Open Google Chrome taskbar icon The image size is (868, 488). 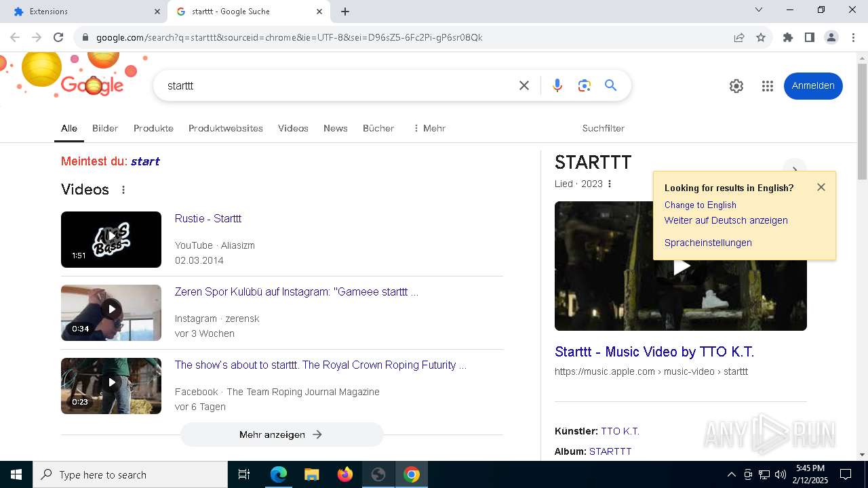412,474
